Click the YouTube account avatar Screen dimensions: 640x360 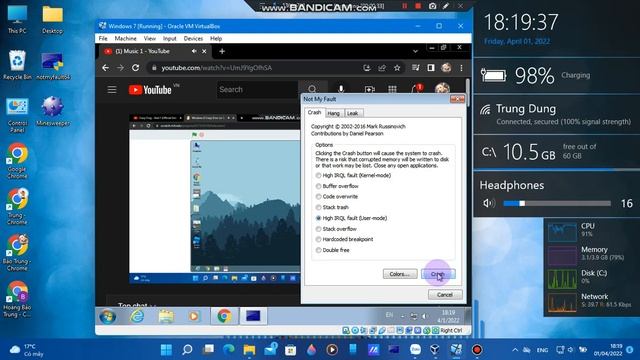click(x=442, y=89)
